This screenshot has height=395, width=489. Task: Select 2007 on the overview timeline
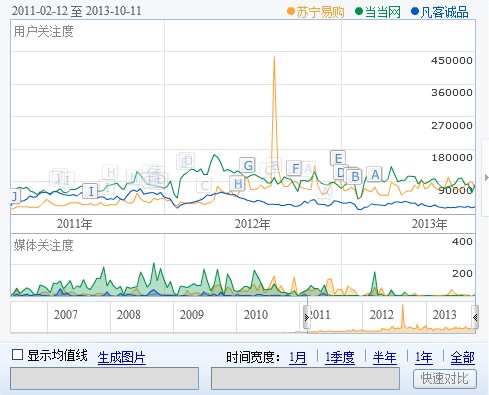pyautogui.click(x=65, y=314)
